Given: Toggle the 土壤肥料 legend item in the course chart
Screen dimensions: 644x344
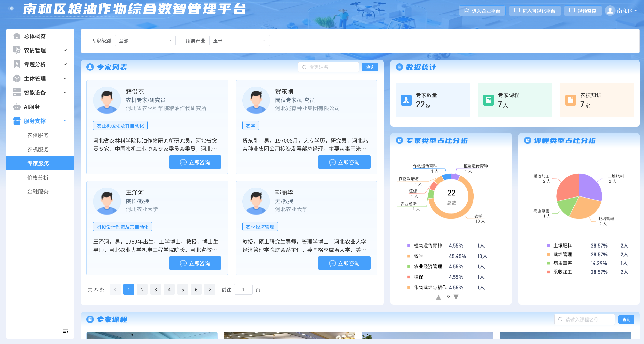Looking at the screenshot, I should pos(562,245).
